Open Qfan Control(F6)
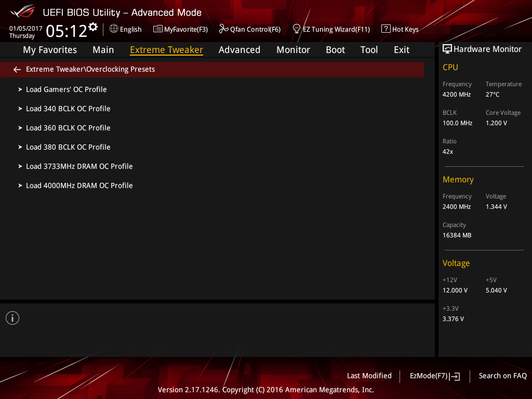This screenshot has width=532, height=399. point(255,30)
